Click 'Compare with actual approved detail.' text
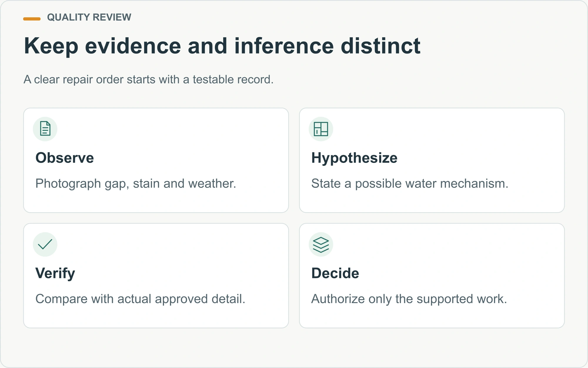This screenshot has height=368, width=588. tap(140, 299)
